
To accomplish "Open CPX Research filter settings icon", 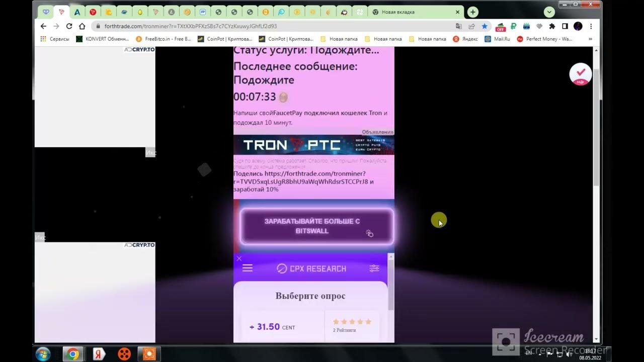I will click(374, 268).
